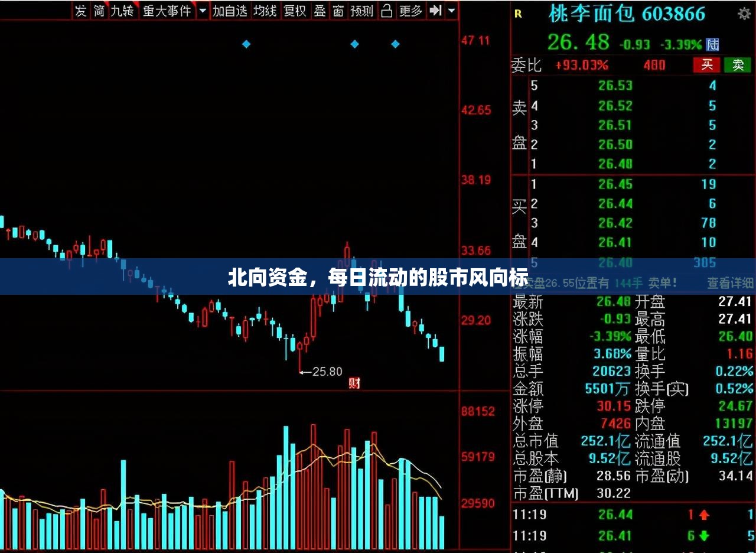Click the 市盈(静) 28.56 value
Viewport: 756px width, 553px height.
point(614,476)
